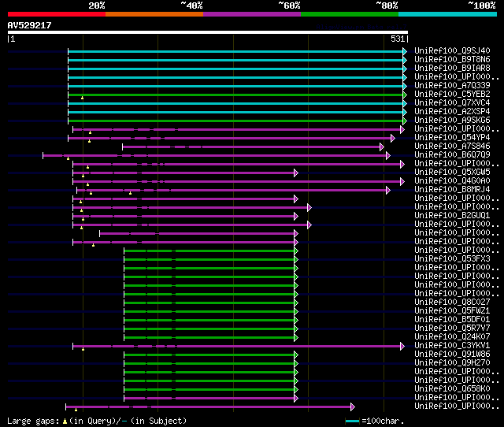Screen dimensions: 504x427
Task: Click the cyan ~100% identity color segment
Action: click(448, 14)
